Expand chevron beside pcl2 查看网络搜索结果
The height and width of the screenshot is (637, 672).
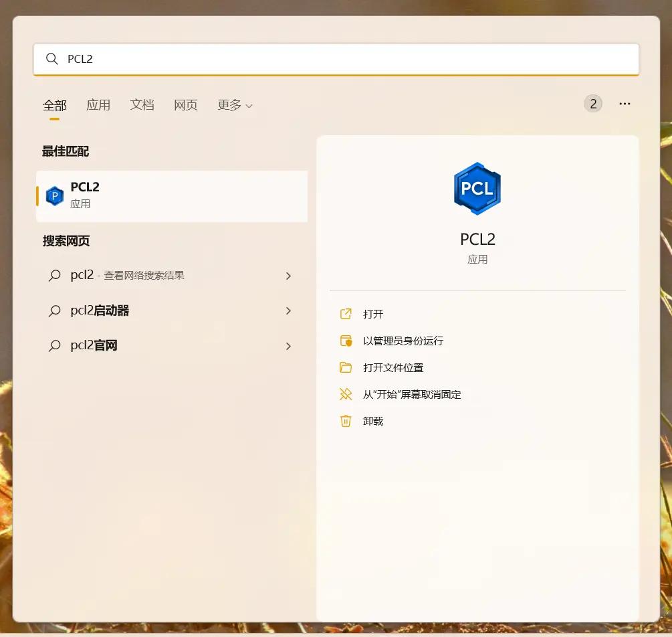click(x=288, y=276)
